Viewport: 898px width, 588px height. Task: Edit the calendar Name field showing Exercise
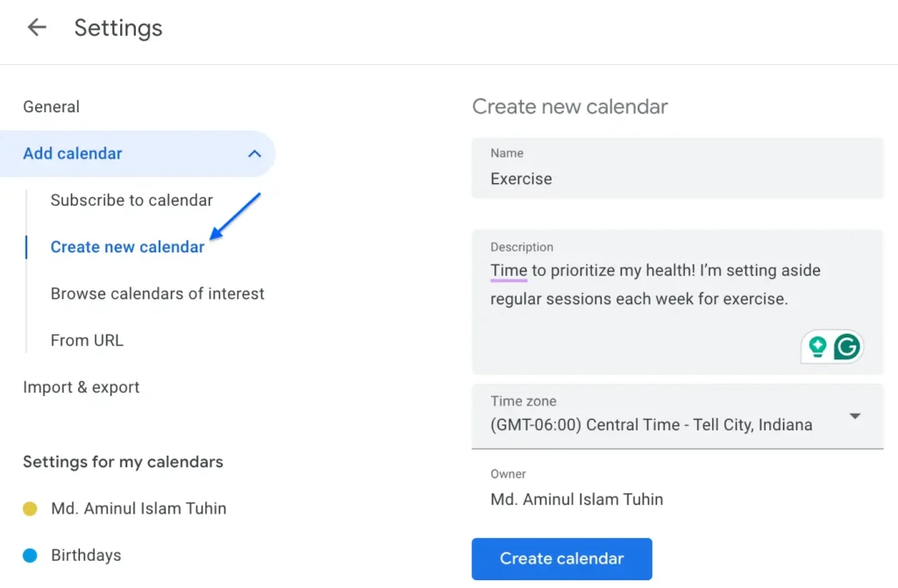(677, 179)
